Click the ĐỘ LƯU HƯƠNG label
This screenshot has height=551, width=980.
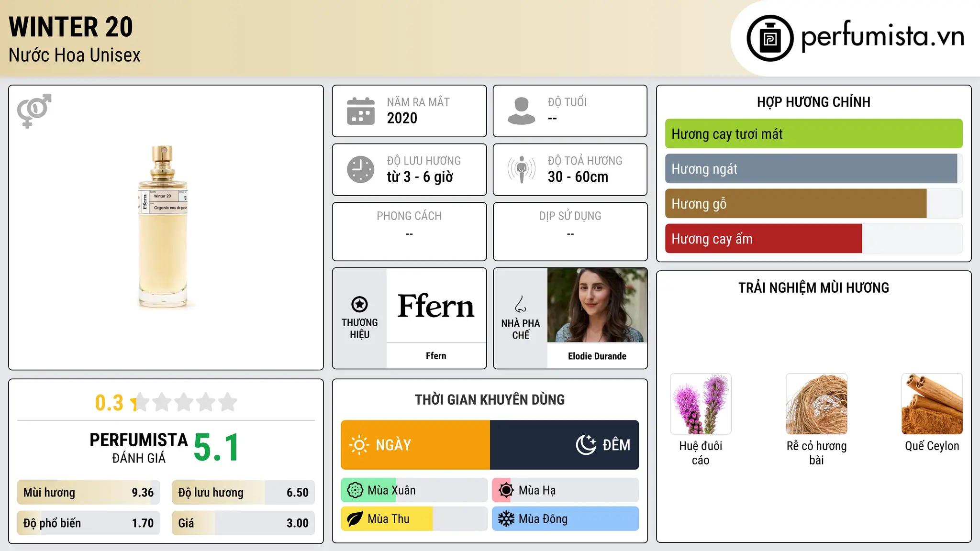click(x=424, y=161)
